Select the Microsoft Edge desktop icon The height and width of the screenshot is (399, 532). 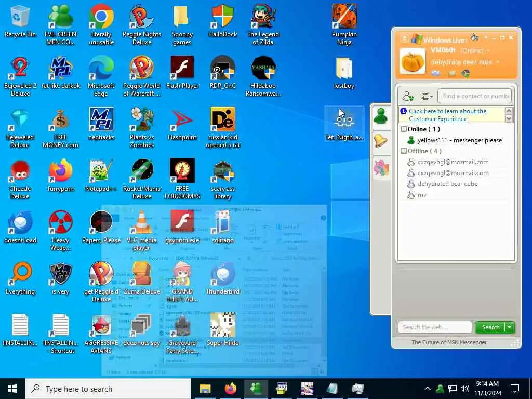tap(101, 76)
